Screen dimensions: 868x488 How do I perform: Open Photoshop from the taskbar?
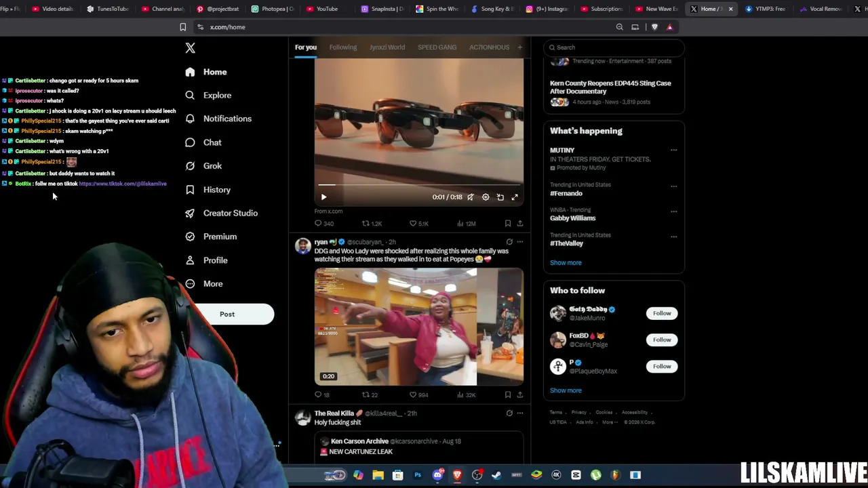418,475
